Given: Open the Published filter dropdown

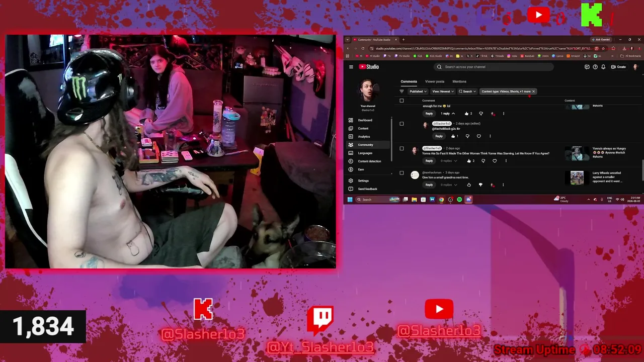Looking at the screenshot, I should (x=418, y=92).
